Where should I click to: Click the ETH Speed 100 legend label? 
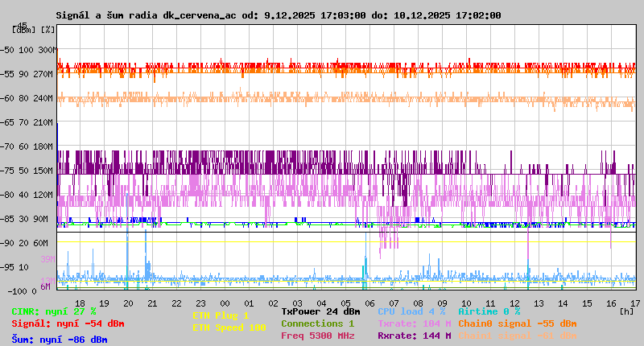coord(229,327)
